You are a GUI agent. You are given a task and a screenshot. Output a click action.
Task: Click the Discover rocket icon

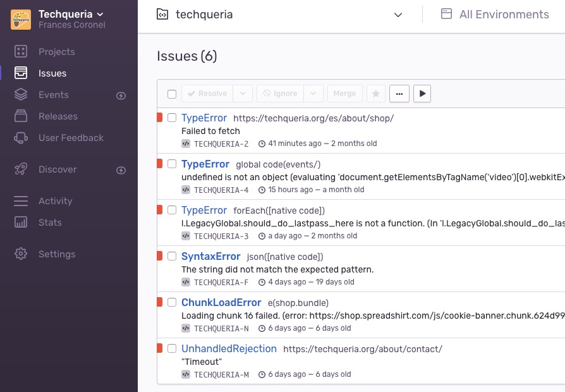[20, 169]
